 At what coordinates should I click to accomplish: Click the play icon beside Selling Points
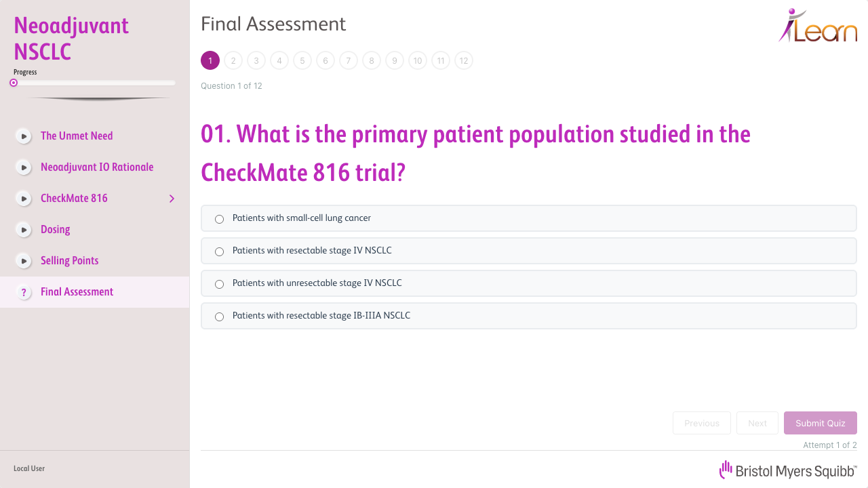(24, 260)
